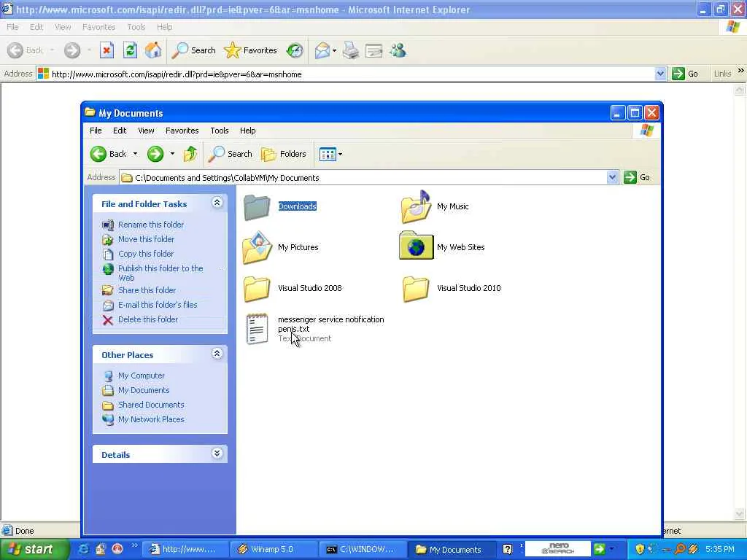The width and height of the screenshot is (747, 560).
Task: Open the Favorites menu in My Documents
Action: tap(182, 131)
